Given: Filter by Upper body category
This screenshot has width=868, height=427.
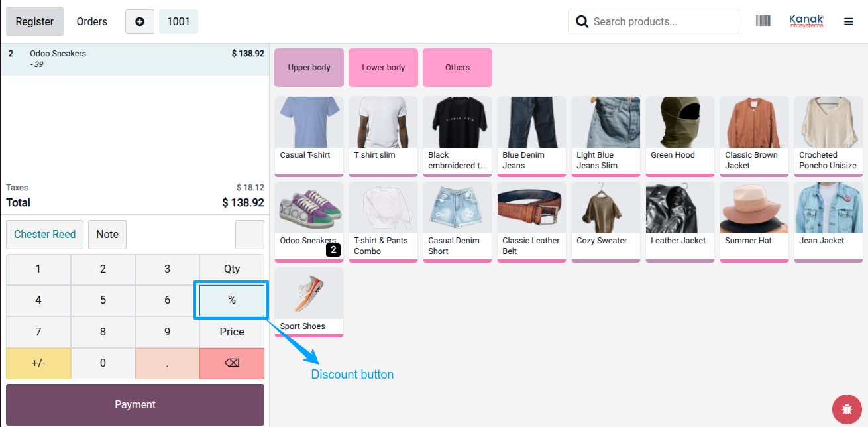Looking at the screenshot, I should coord(309,68).
